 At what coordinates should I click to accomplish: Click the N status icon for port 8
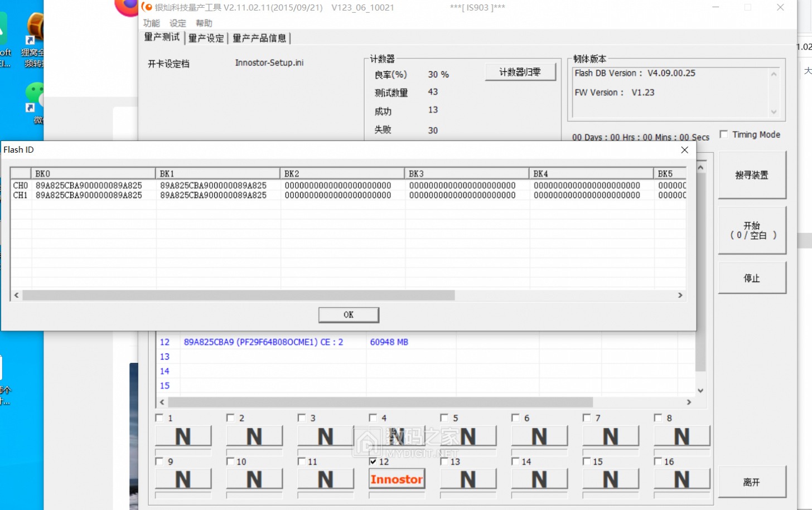coord(681,436)
